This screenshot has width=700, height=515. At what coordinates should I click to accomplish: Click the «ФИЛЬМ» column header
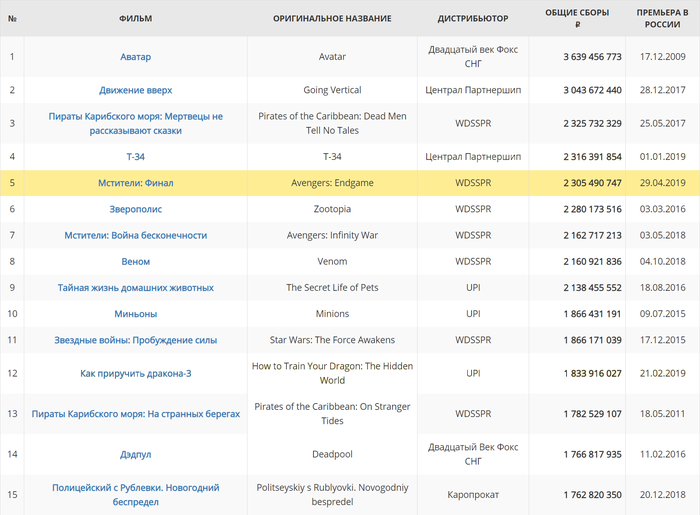click(135, 19)
